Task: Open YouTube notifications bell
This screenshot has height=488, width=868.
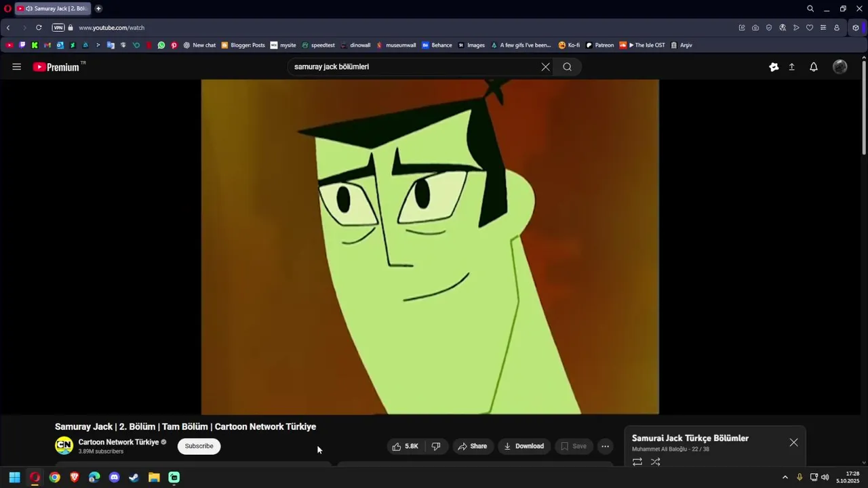Action: tap(814, 66)
